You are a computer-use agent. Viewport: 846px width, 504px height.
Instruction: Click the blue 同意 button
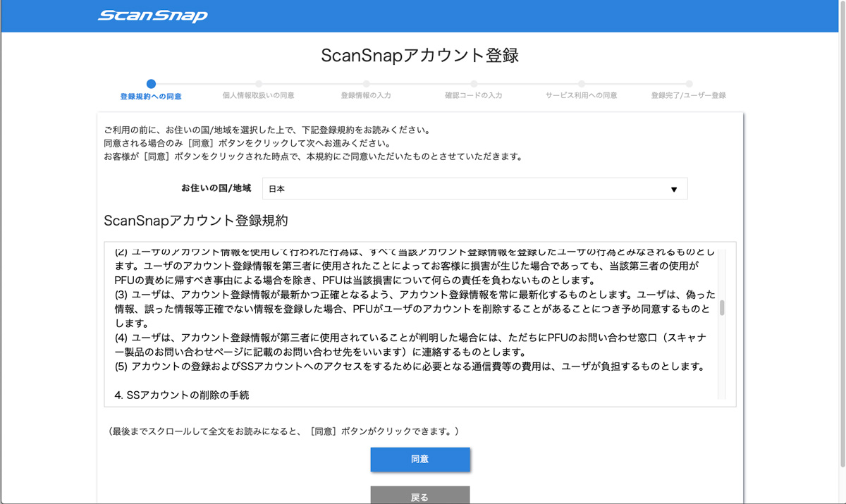tap(420, 459)
